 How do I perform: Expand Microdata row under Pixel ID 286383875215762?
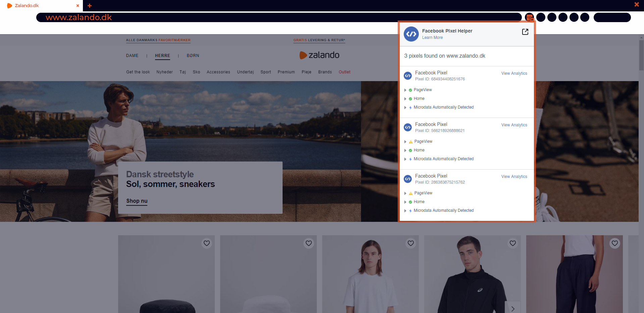[x=405, y=211]
